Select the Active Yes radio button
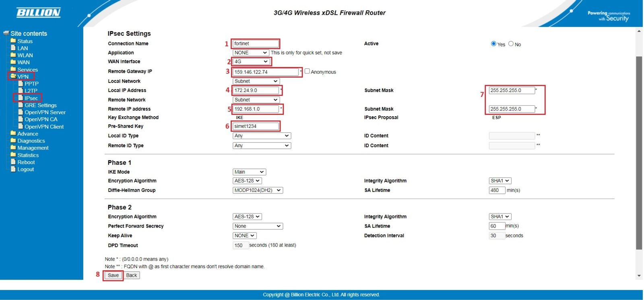 493,44
